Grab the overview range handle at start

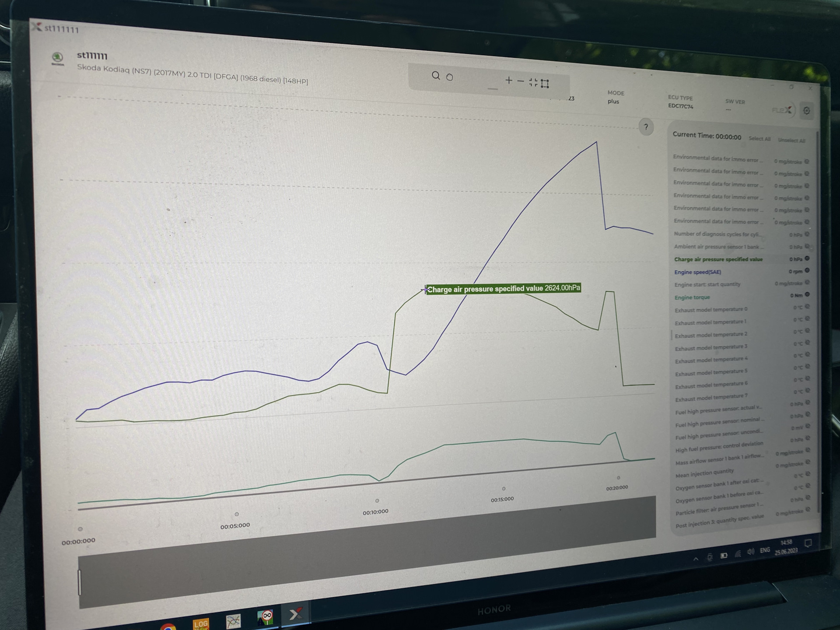click(x=80, y=582)
